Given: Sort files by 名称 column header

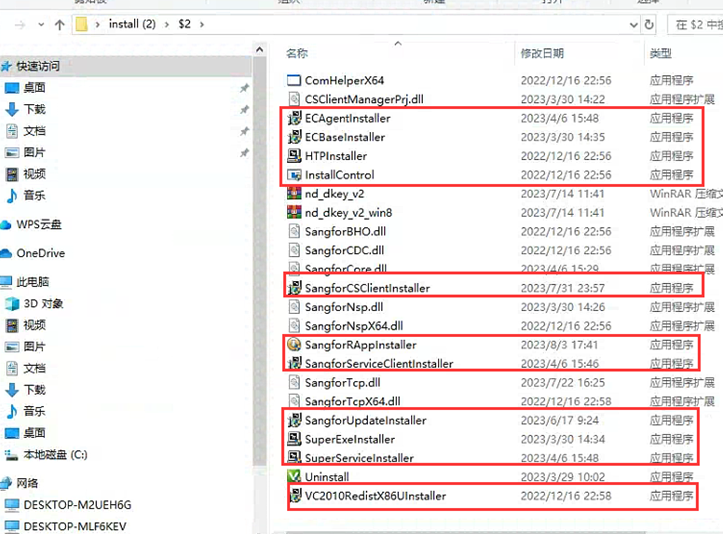Looking at the screenshot, I should coord(296,53).
